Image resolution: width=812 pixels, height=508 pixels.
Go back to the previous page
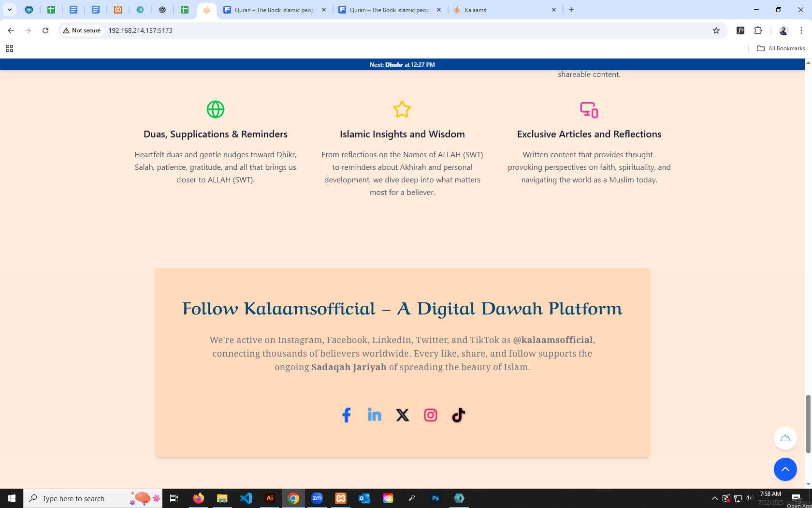pyautogui.click(x=11, y=30)
